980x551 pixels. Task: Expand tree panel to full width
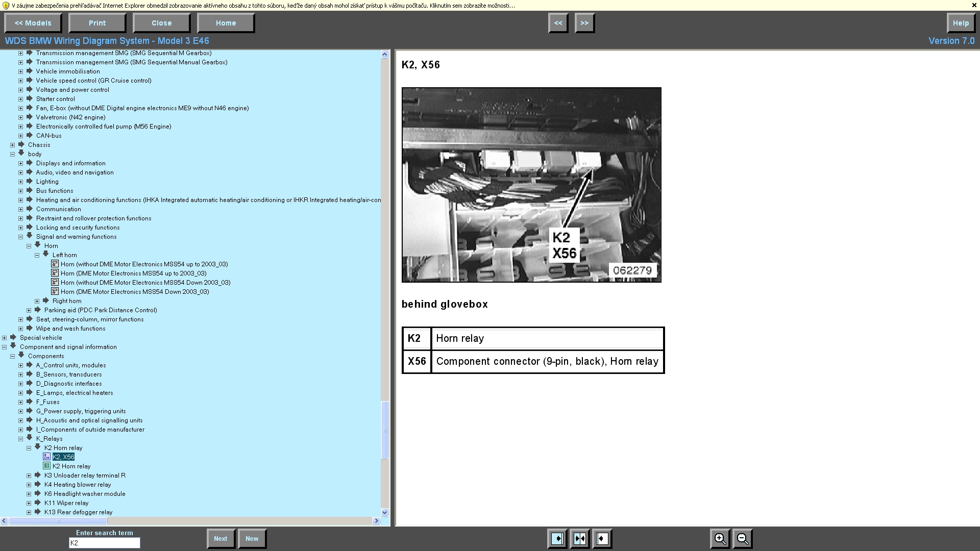tap(557, 539)
